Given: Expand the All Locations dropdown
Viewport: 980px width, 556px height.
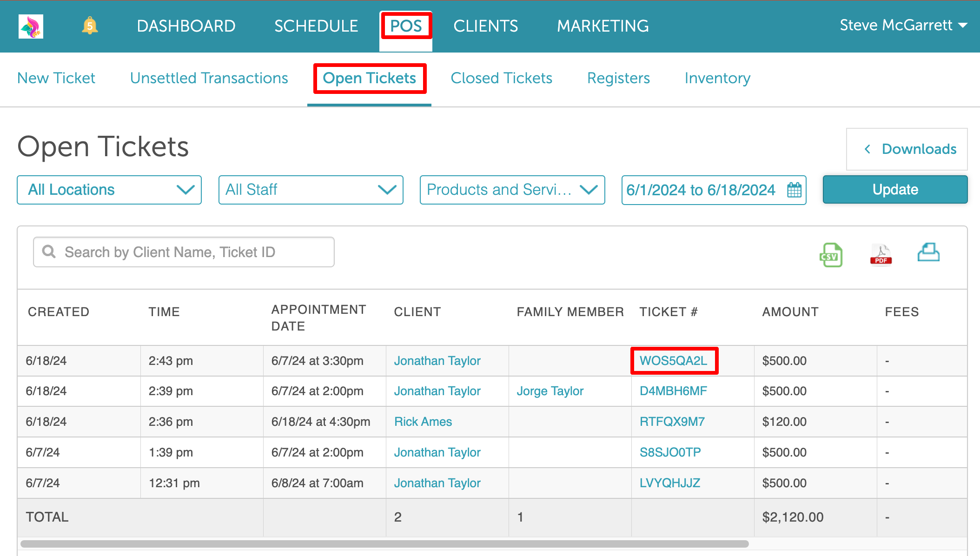Looking at the screenshot, I should tap(109, 190).
